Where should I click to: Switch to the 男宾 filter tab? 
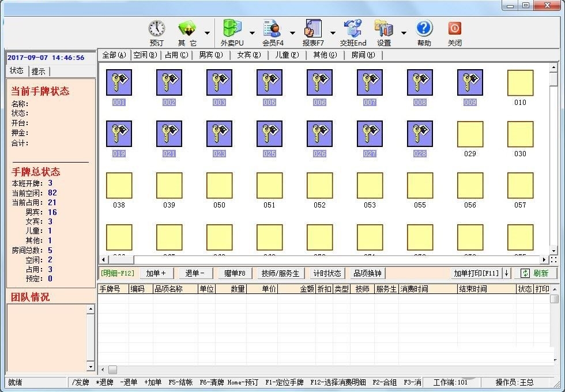click(x=210, y=55)
